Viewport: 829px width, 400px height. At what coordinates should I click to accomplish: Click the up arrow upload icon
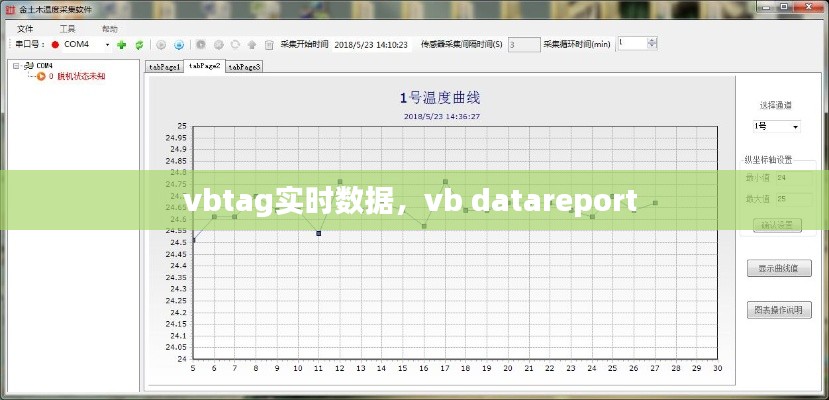252,45
